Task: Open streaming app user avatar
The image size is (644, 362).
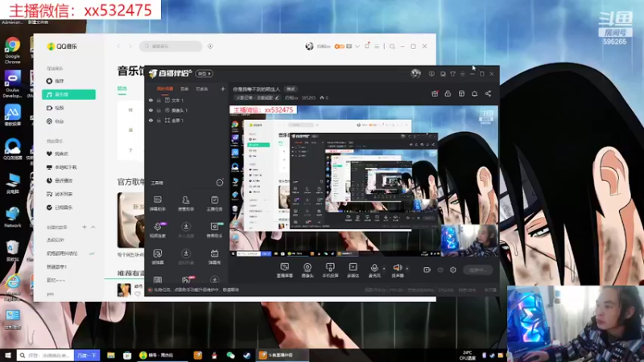Action: 415,74
